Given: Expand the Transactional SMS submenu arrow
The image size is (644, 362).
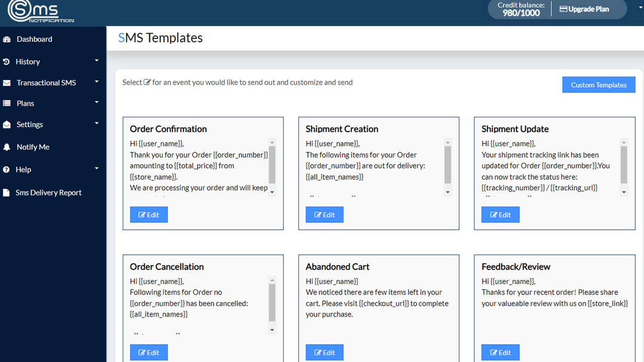Looking at the screenshot, I should tap(97, 82).
